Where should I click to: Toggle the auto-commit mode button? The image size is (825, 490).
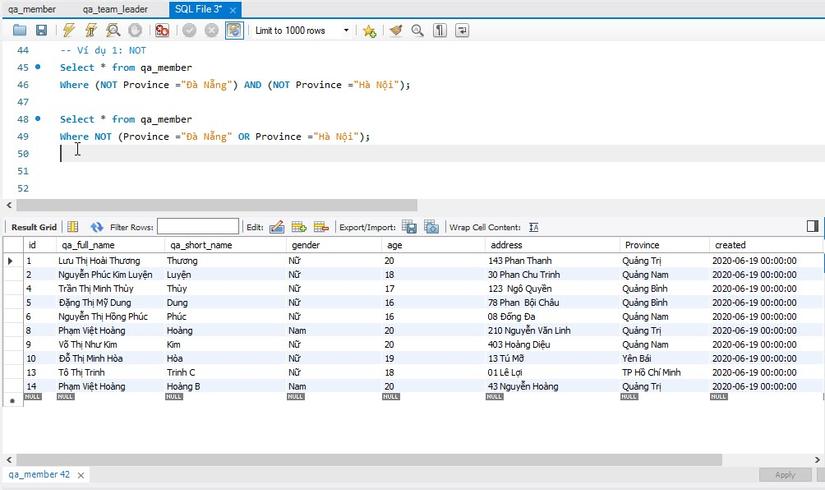point(233,31)
